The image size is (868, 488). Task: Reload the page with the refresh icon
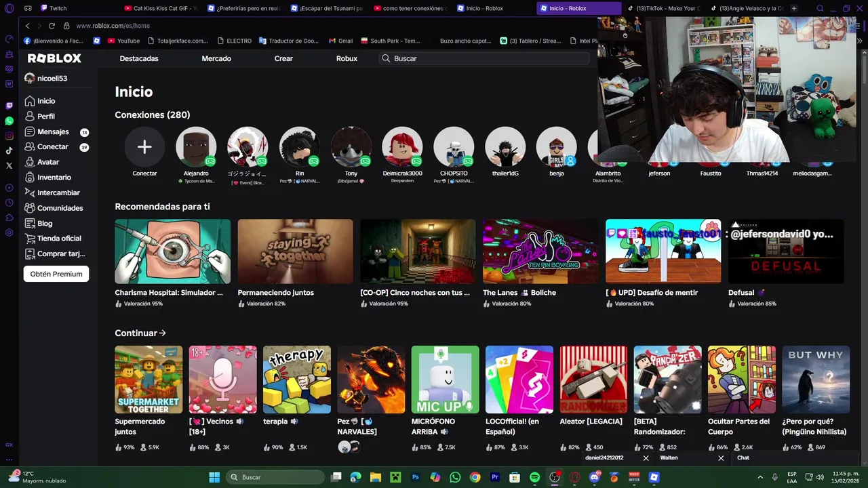tap(52, 26)
